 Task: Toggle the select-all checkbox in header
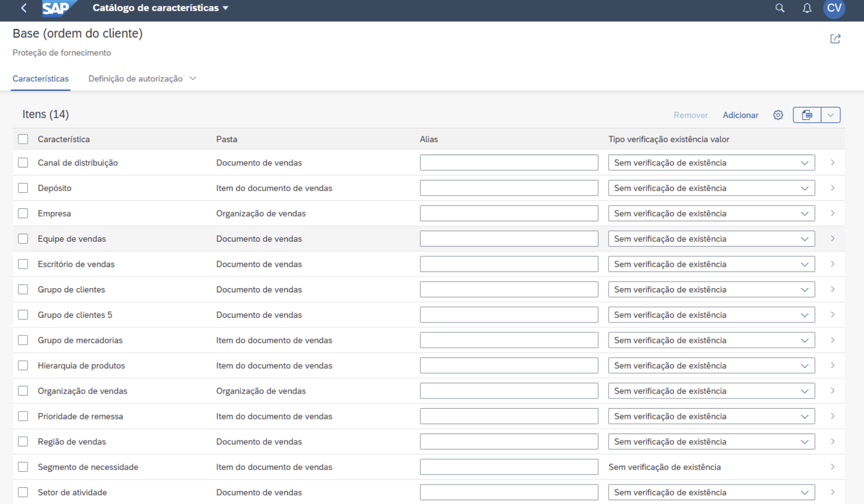click(x=23, y=139)
